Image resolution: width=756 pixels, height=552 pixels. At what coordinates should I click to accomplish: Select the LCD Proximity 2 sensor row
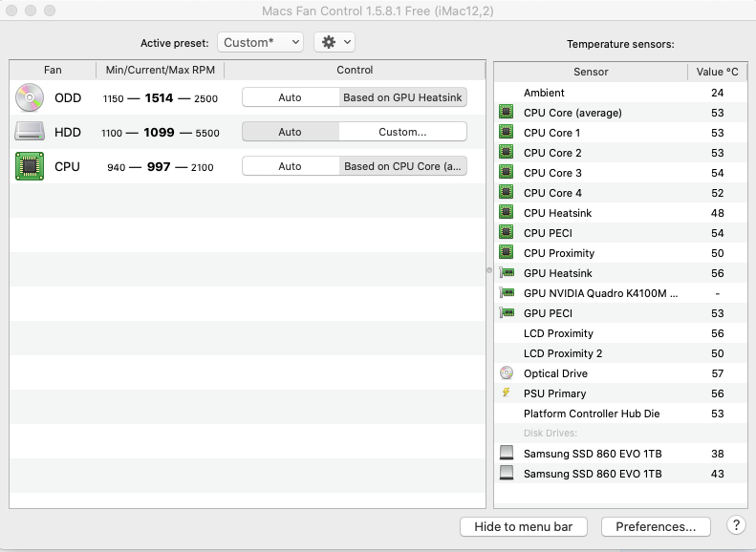coord(620,353)
